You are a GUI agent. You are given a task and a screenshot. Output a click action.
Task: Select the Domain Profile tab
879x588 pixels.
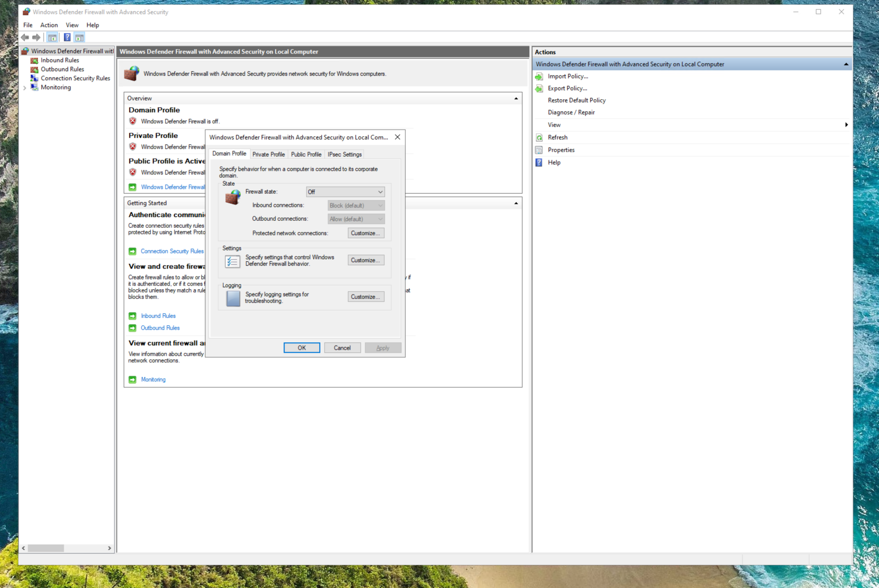point(229,154)
